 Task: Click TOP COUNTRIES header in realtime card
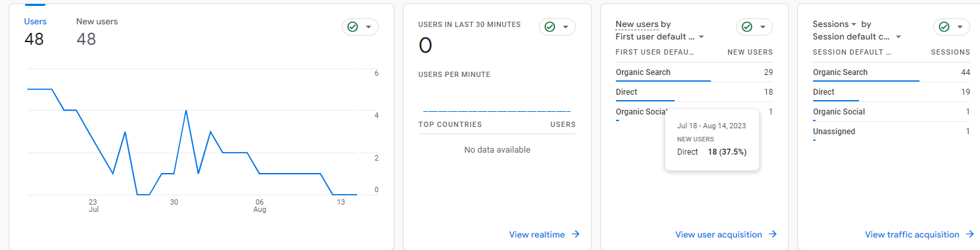pos(450,124)
